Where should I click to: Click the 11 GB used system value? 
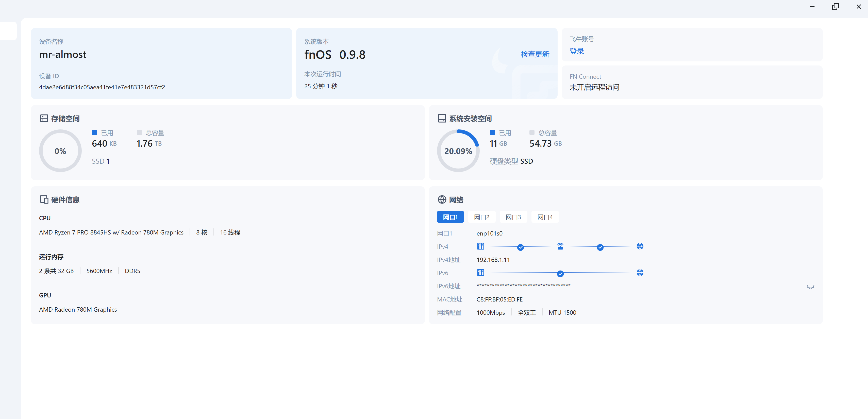click(498, 143)
